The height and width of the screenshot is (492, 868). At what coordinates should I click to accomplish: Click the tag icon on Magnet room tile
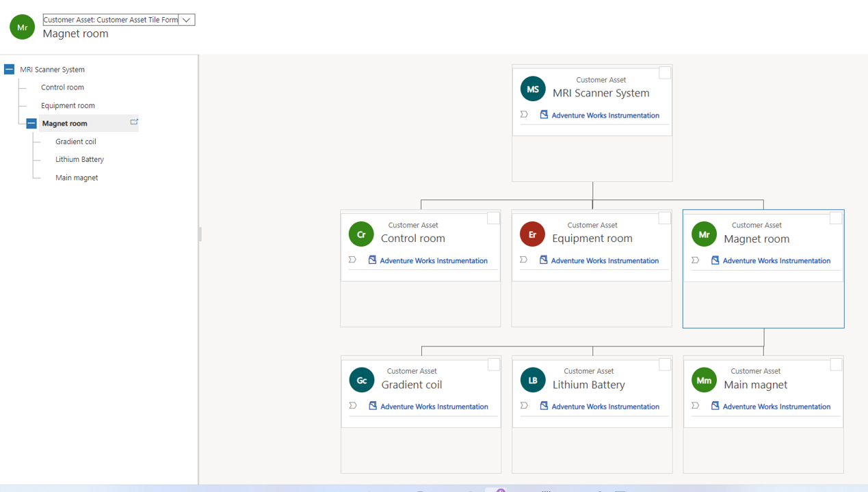click(x=695, y=260)
